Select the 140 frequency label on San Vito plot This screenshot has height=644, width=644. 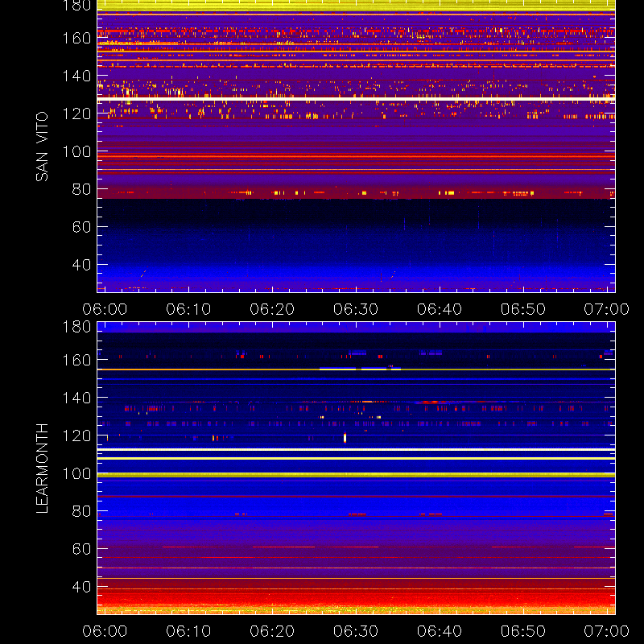76,76
